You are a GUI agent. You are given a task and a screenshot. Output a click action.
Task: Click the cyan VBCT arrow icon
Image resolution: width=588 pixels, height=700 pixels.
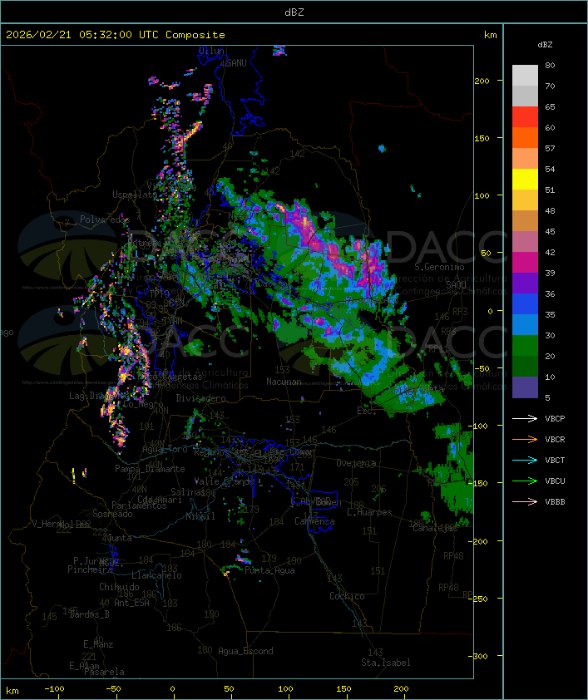tap(525, 460)
